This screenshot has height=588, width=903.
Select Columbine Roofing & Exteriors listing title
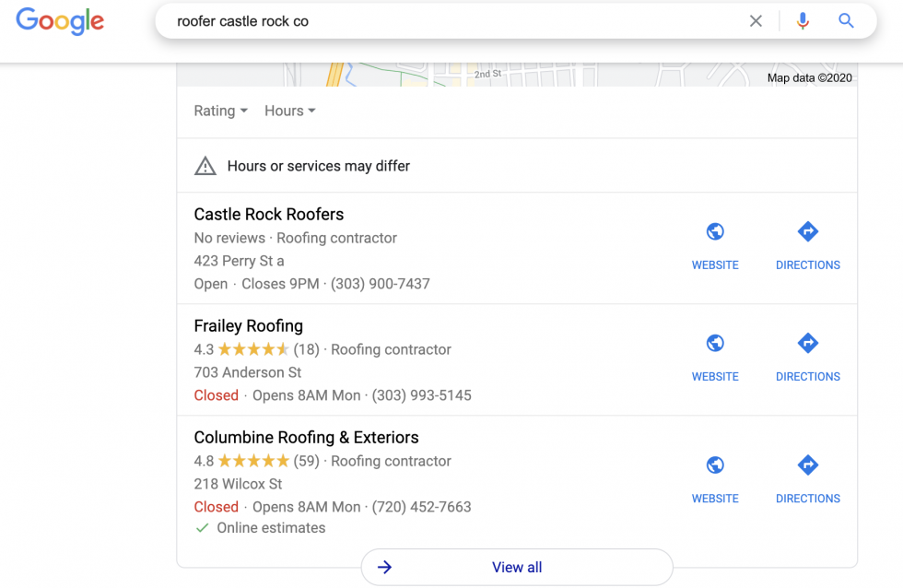pos(306,437)
